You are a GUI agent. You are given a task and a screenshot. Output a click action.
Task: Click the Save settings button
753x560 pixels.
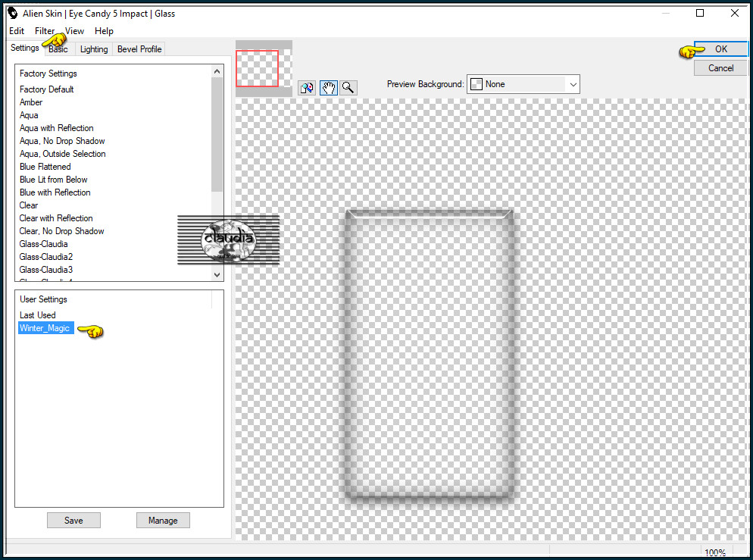coord(73,520)
